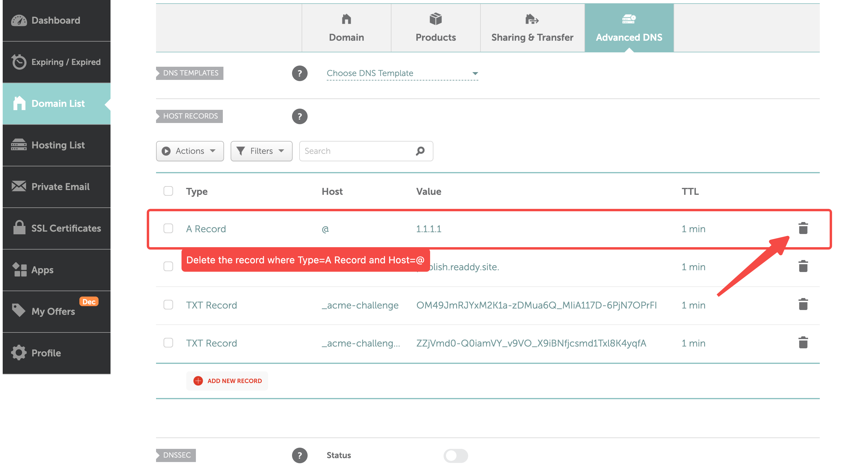The height and width of the screenshot is (474, 868).
Task: Open the DNSSEC help question mark
Action: click(299, 455)
